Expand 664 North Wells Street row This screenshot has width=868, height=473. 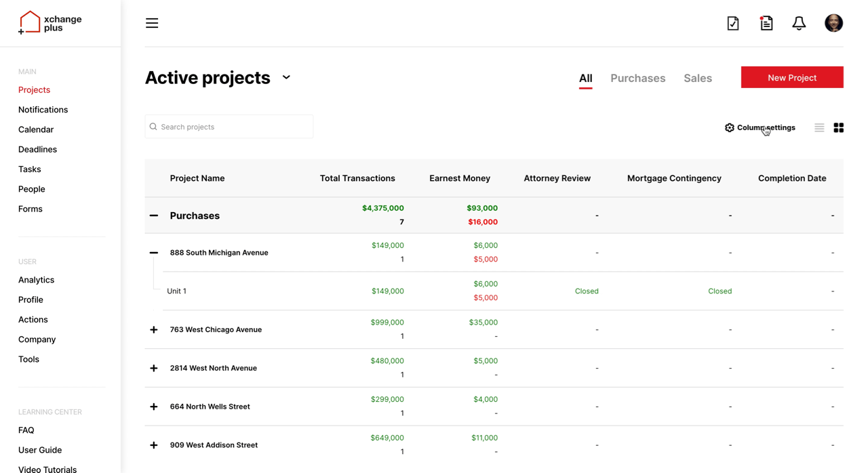pyautogui.click(x=154, y=407)
